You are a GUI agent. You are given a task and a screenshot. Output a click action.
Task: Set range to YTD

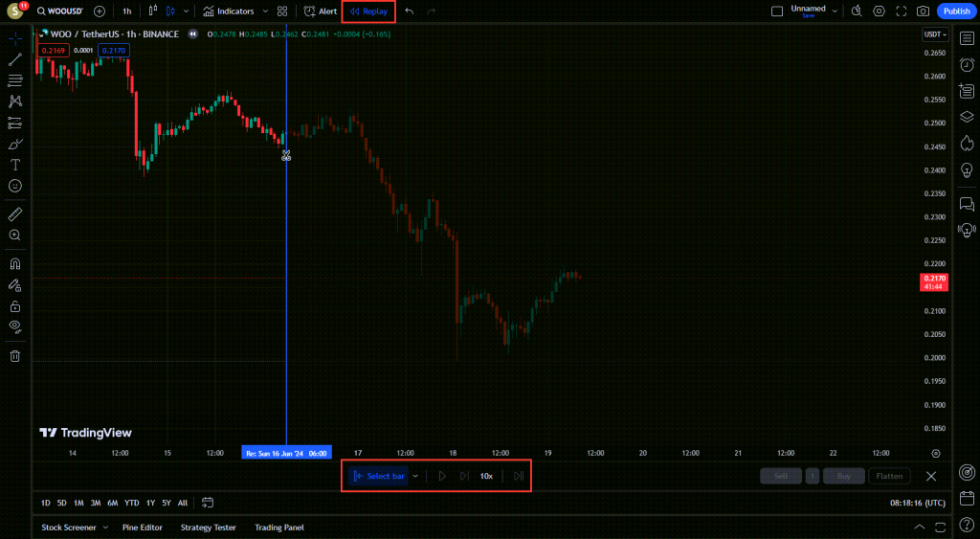pyautogui.click(x=131, y=503)
